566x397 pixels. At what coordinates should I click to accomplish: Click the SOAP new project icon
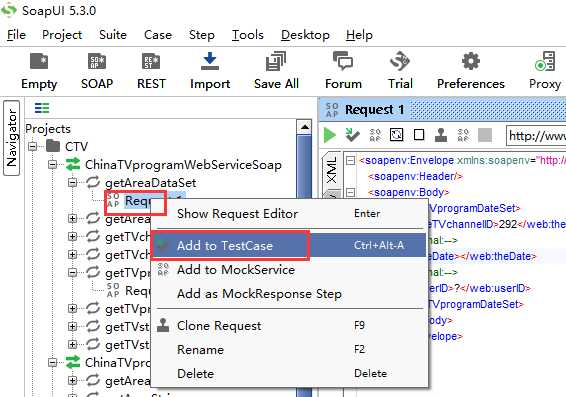[97, 61]
